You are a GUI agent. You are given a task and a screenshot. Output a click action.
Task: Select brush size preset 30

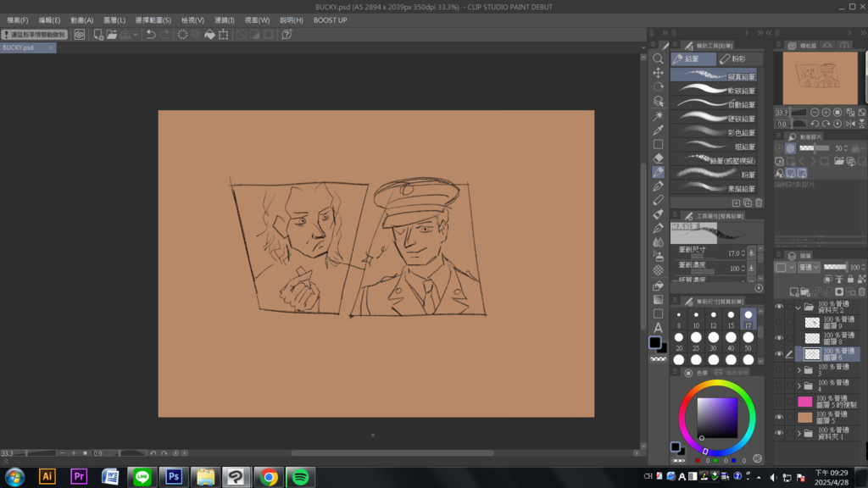pos(714,341)
